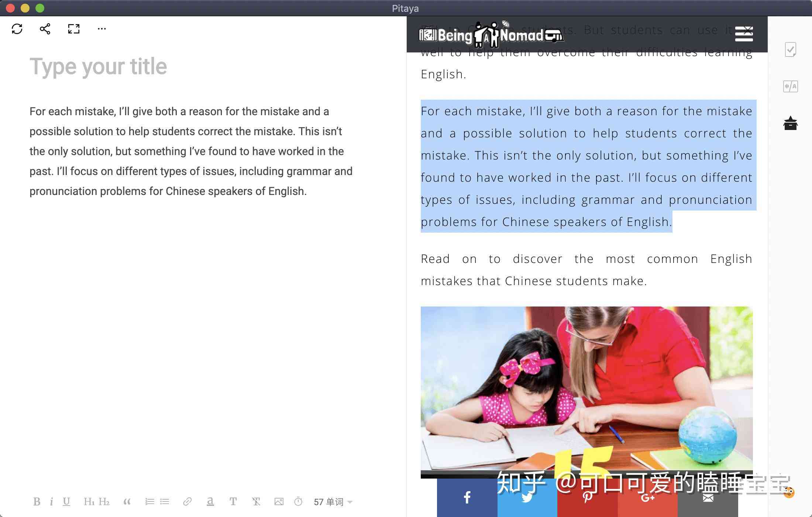
Task: Toggle the checkbox element in toolbar
Action: (x=792, y=49)
